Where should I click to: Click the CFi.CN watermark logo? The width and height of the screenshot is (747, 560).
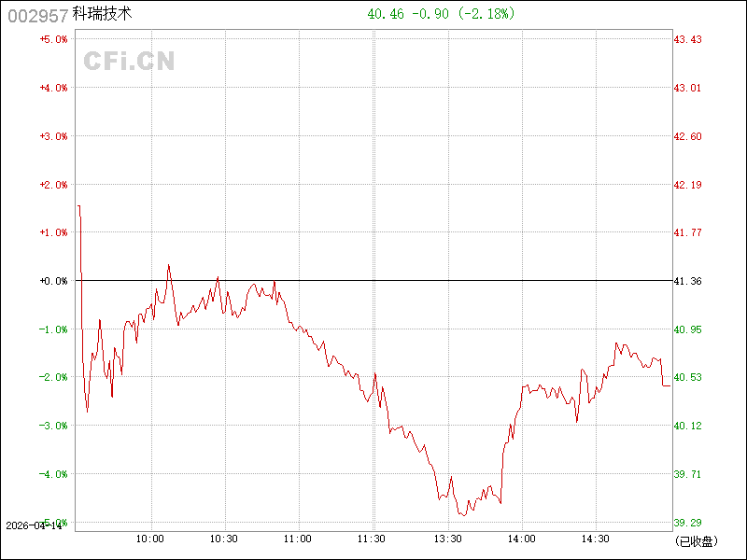(x=130, y=61)
